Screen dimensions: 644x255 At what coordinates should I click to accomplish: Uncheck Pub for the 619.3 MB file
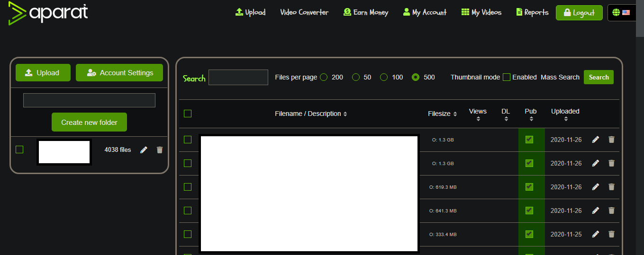click(529, 187)
